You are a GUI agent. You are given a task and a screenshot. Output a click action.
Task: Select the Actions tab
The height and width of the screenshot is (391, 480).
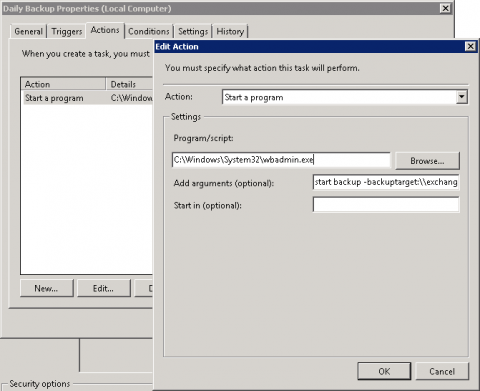click(x=105, y=30)
